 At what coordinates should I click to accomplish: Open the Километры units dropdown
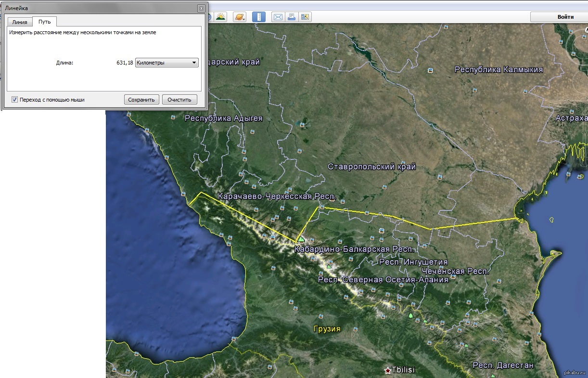[167, 63]
